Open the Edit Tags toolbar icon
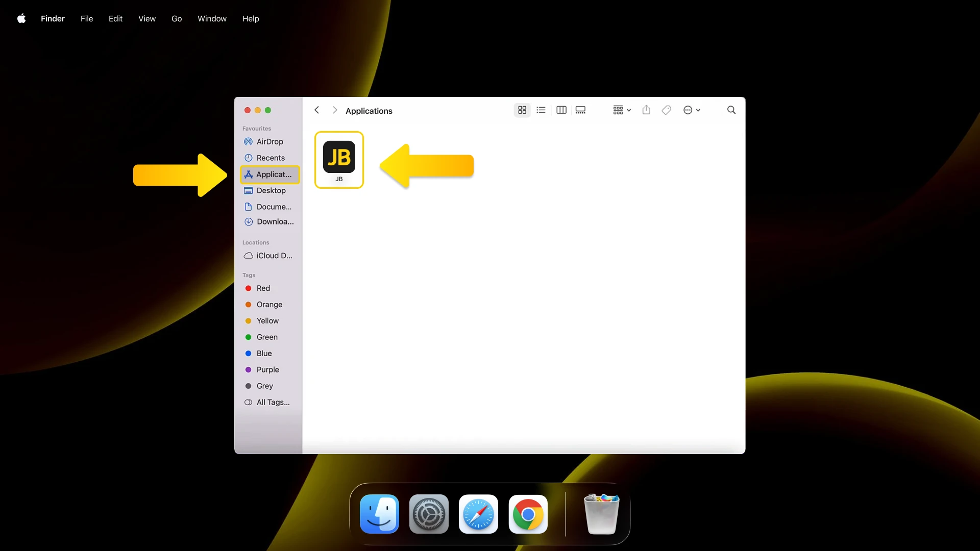Image resolution: width=980 pixels, height=551 pixels. (x=666, y=110)
